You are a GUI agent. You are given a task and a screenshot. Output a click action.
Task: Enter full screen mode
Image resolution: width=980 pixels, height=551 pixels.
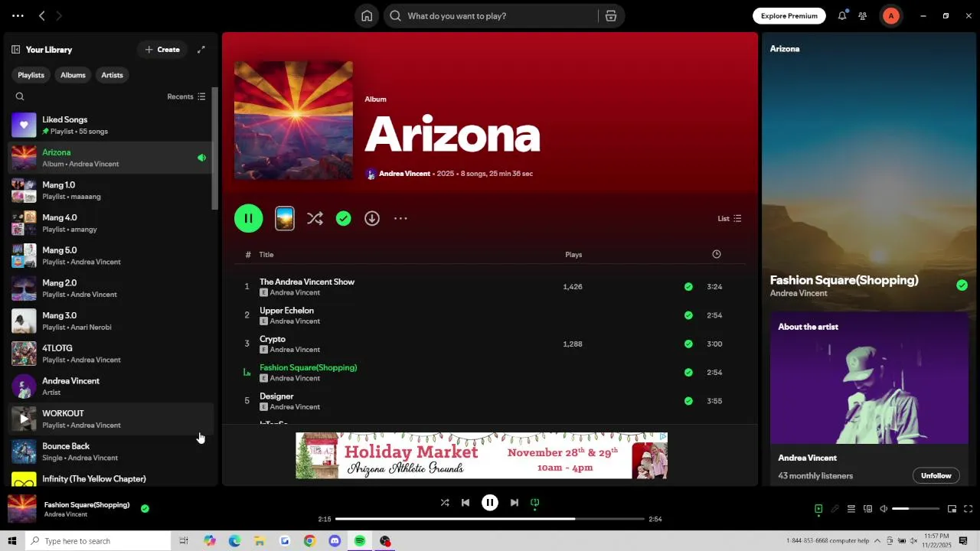click(968, 509)
